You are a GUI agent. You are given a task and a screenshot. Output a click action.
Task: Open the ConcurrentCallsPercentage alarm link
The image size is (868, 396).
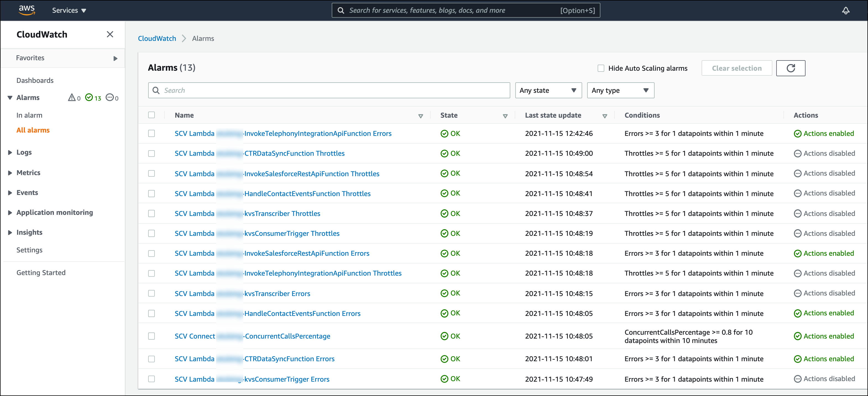252,336
